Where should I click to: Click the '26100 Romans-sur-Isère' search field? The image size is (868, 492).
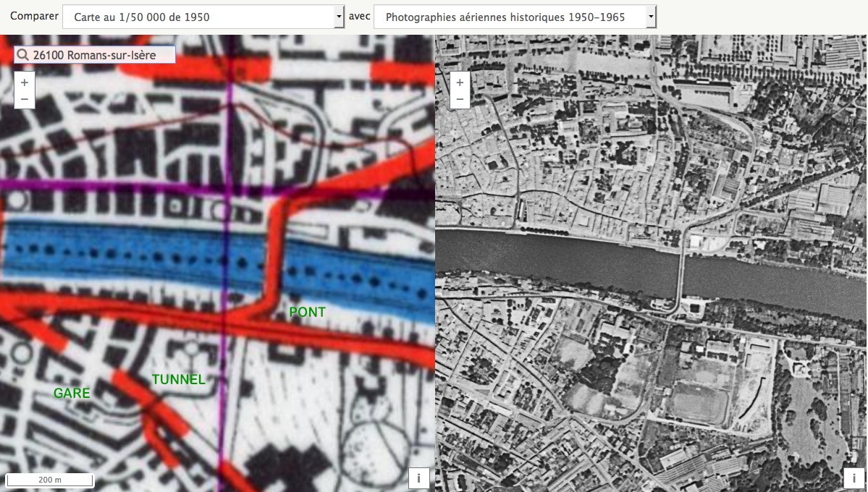95,55
